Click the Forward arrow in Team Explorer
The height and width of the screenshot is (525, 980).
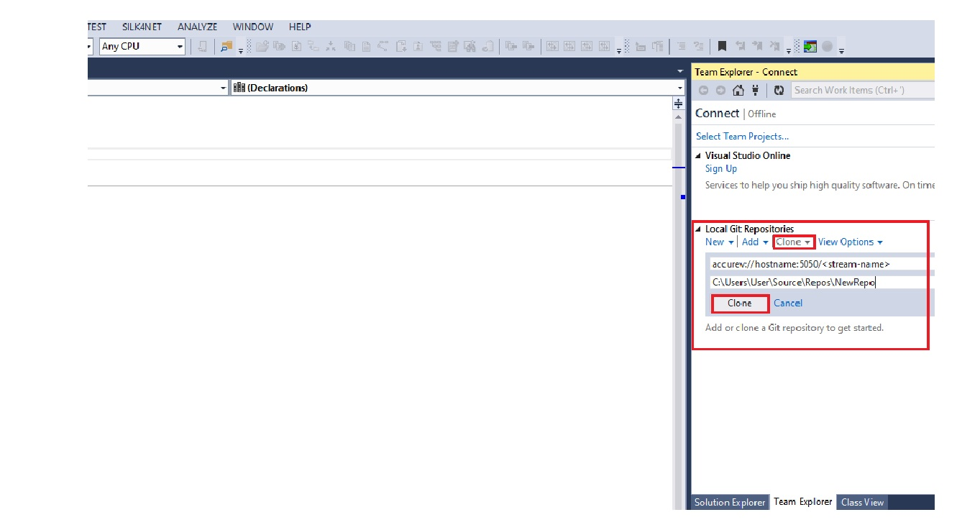pos(720,91)
